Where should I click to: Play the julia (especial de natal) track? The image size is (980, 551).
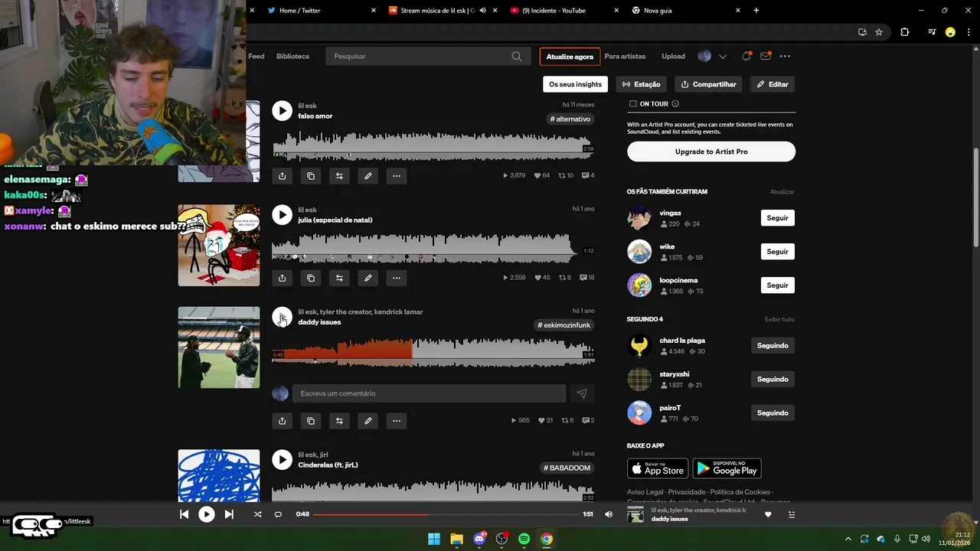(x=282, y=215)
